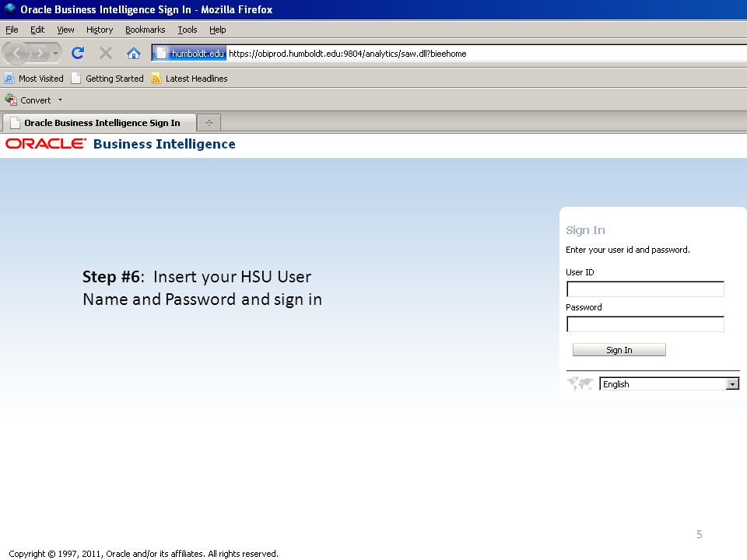Image resolution: width=747 pixels, height=560 pixels.
Task: Open the Help menu
Action: click(217, 30)
